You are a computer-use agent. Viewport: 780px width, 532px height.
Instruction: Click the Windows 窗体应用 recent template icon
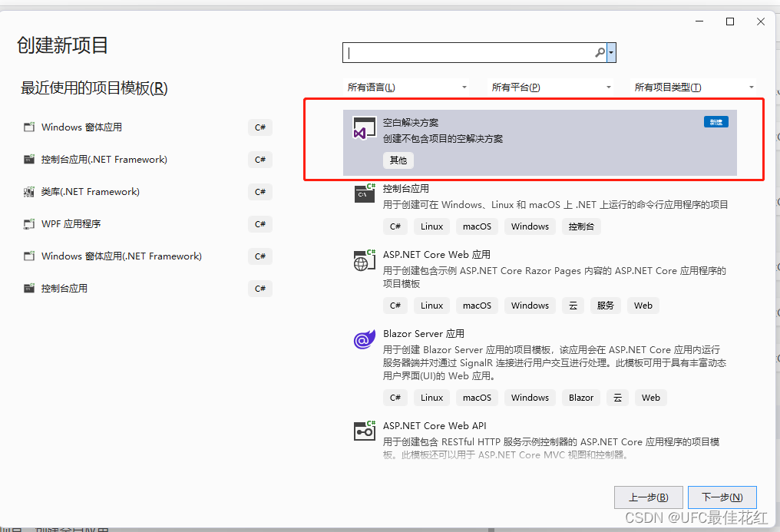pyautogui.click(x=29, y=127)
